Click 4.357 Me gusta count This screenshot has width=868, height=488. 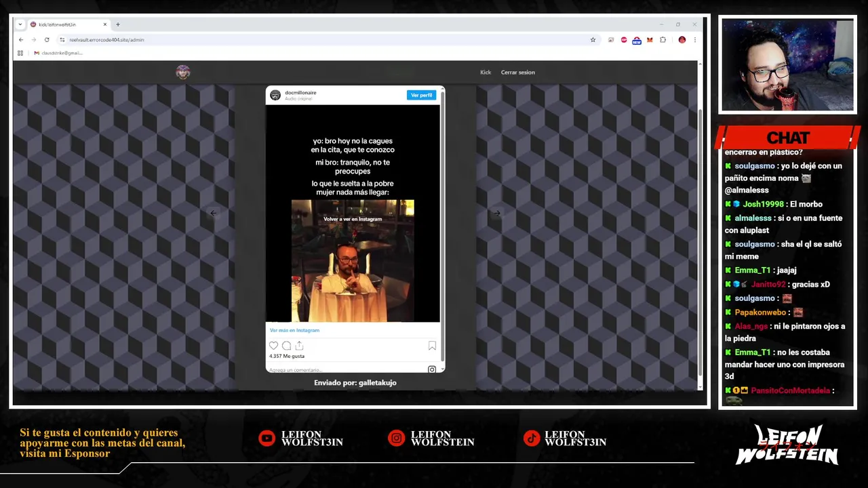click(287, 356)
